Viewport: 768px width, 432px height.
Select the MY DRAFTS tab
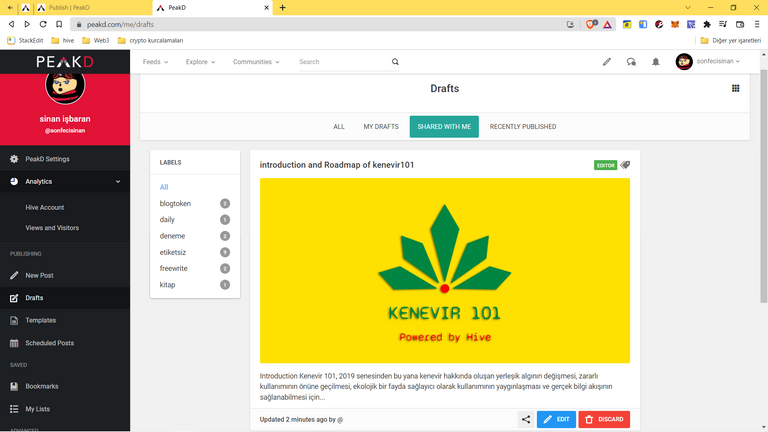pyautogui.click(x=381, y=127)
